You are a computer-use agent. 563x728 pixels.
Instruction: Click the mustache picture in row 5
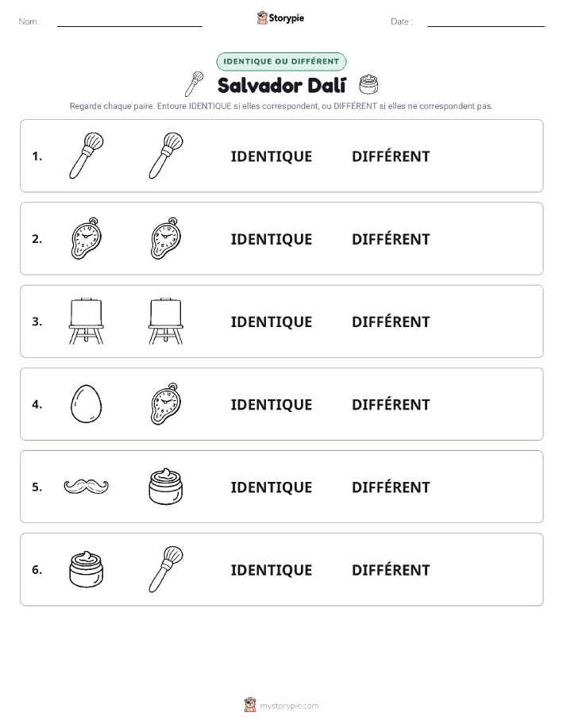point(87,487)
